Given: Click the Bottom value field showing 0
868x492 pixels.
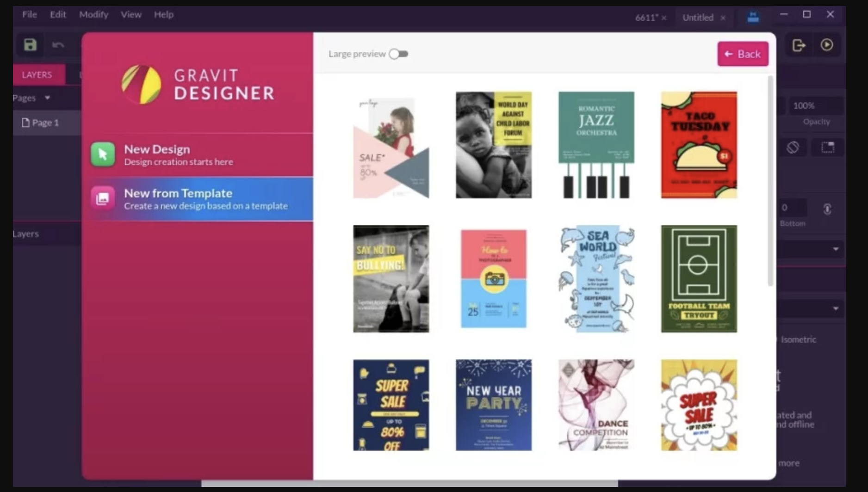Looking at the screenshot, I should pyautogui.click(x=793, y=208).
